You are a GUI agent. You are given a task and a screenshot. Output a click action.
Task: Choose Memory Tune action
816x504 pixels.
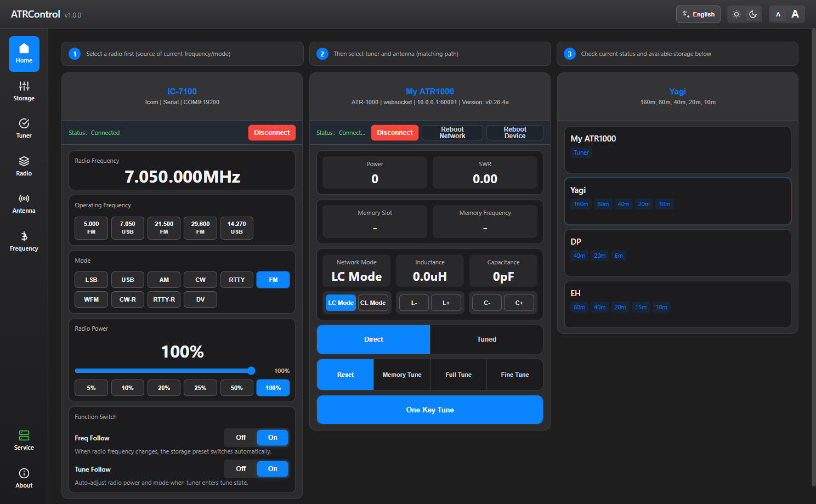[402, 375]
